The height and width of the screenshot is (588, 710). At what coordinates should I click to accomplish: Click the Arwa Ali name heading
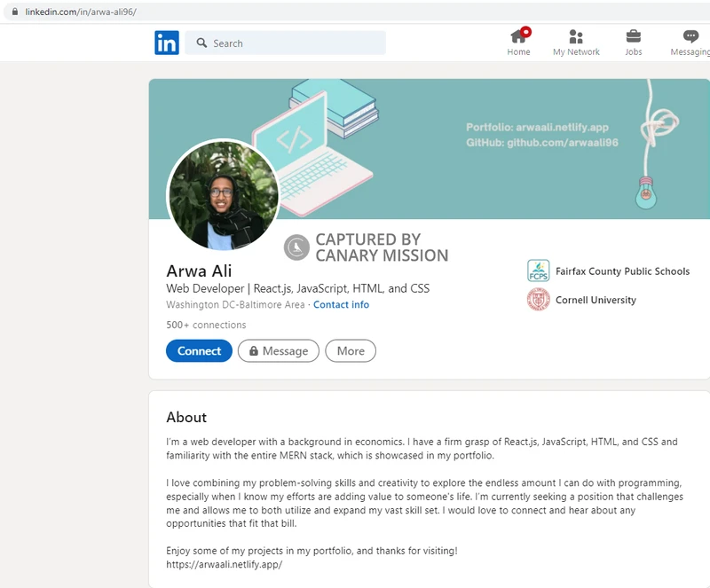point(199,270)
